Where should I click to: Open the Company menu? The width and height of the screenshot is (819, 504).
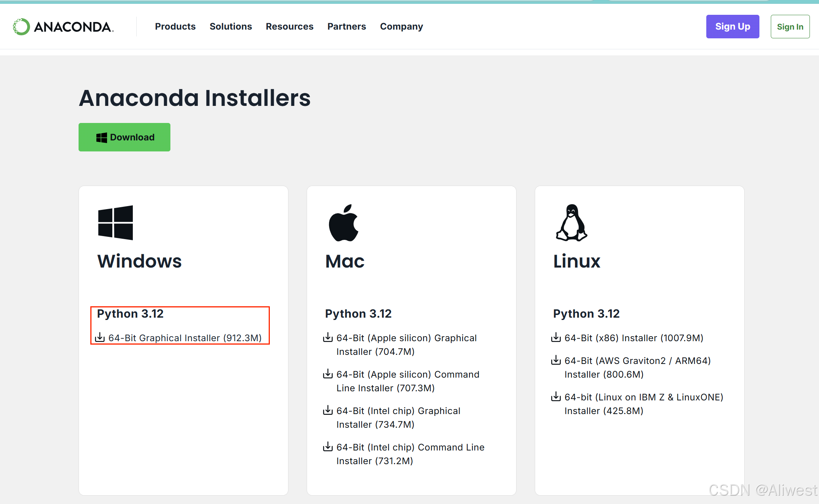pyautogui.click(x=401, y=26)
